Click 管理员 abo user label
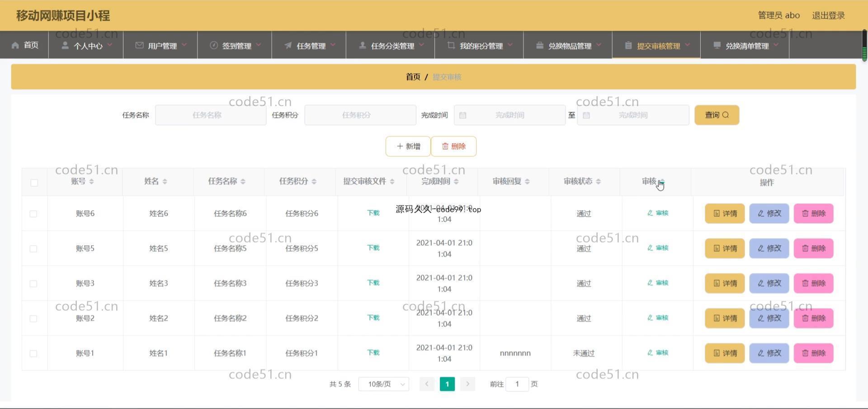This screenshot has height=409, width=868. (x=778, y=15)
